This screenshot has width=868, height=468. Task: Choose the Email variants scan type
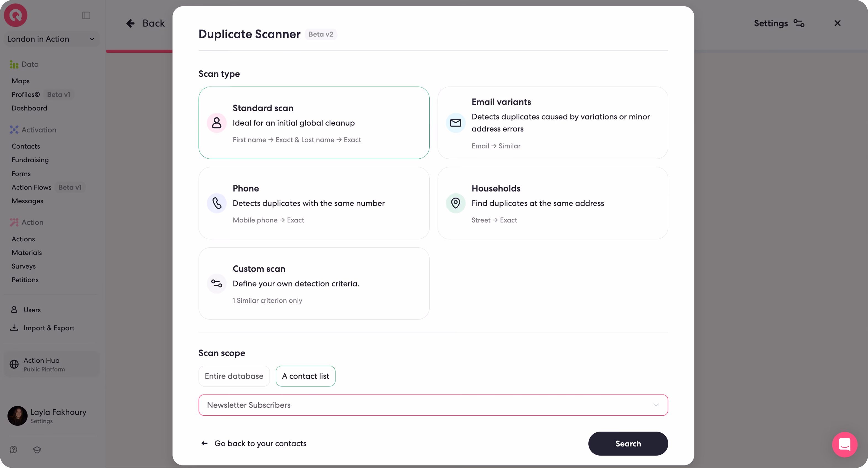553,123
